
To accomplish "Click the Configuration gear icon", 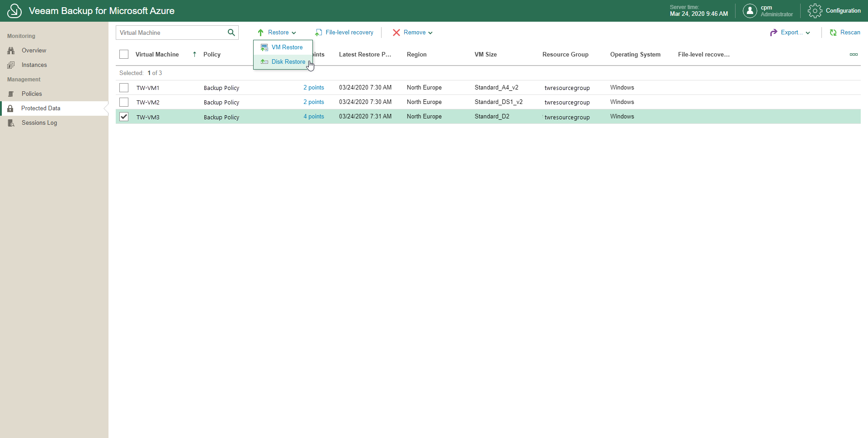I will coord(815,11).
